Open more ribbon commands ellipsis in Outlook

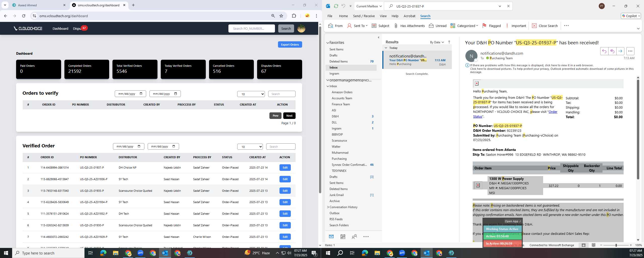[566, 26]
